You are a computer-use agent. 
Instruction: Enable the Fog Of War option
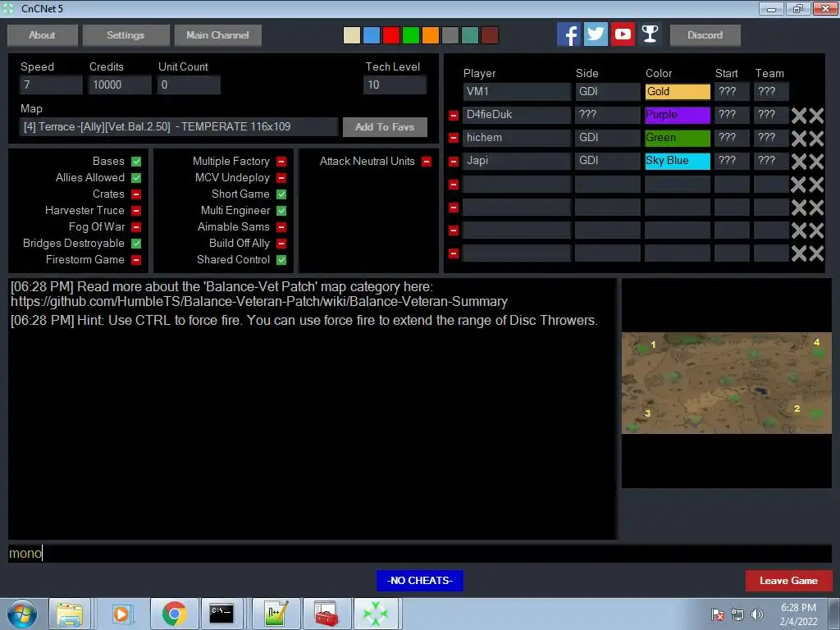click(x=136, y=227)
